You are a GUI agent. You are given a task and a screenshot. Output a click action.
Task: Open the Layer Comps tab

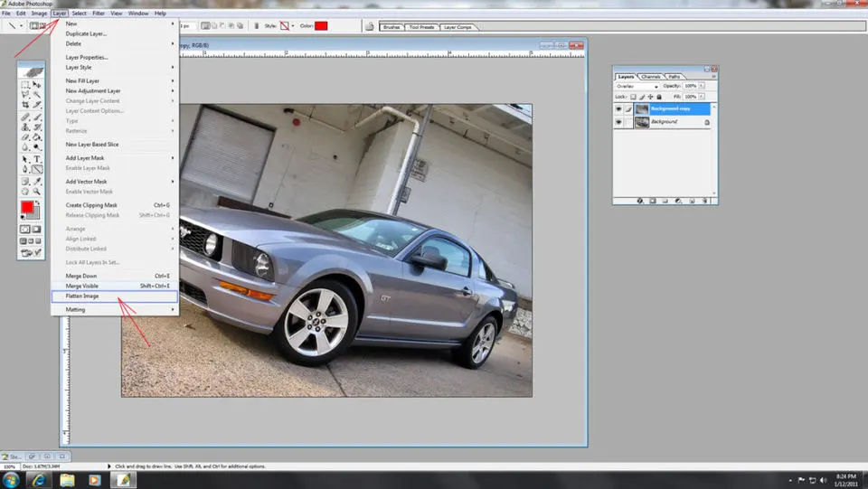[458, 27]
